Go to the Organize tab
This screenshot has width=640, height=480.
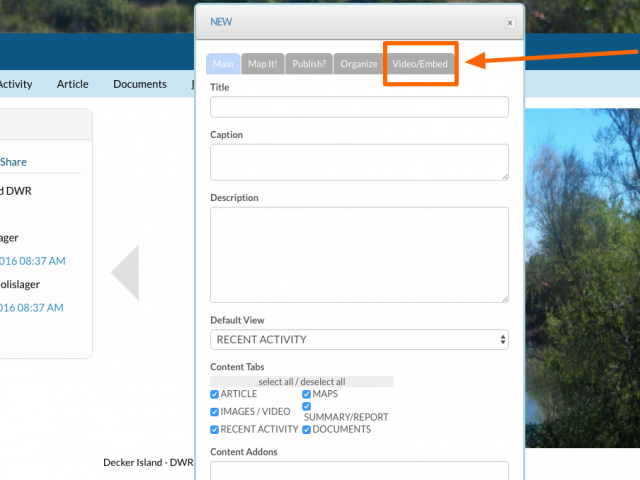359,64
